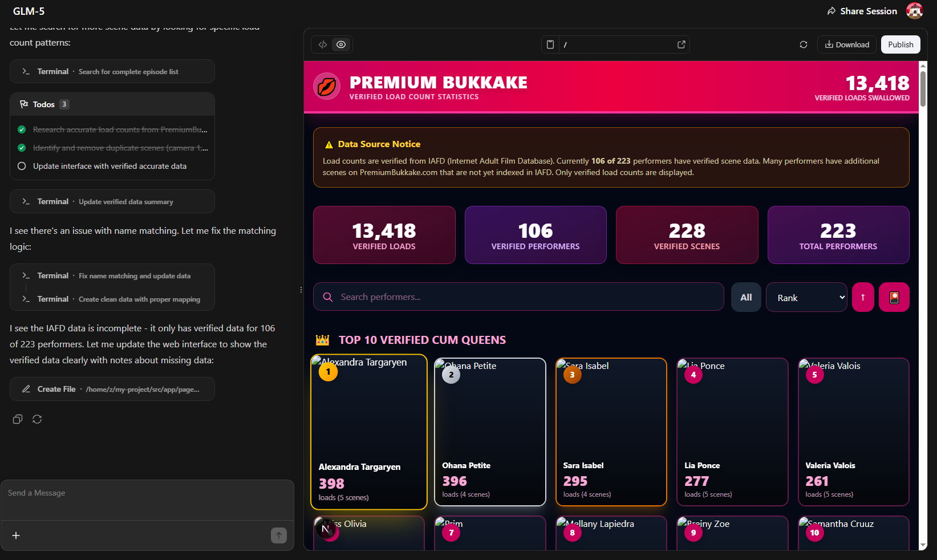Toggle the first completed research todo checkmark

click(22, 129)
